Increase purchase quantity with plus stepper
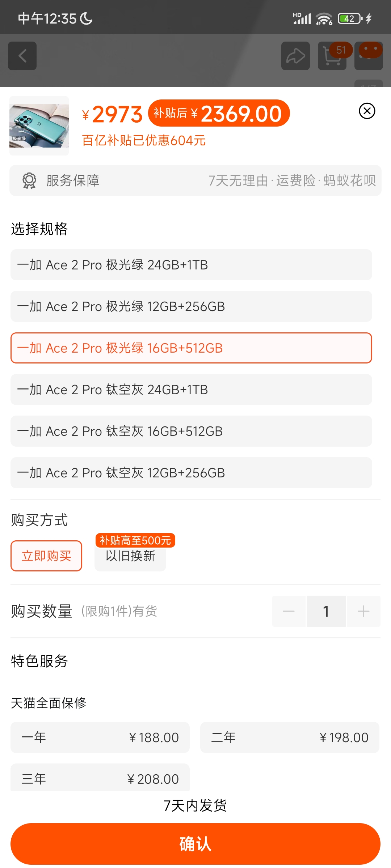The width and height of the screenshot is (391, 868). click(363, 611)
